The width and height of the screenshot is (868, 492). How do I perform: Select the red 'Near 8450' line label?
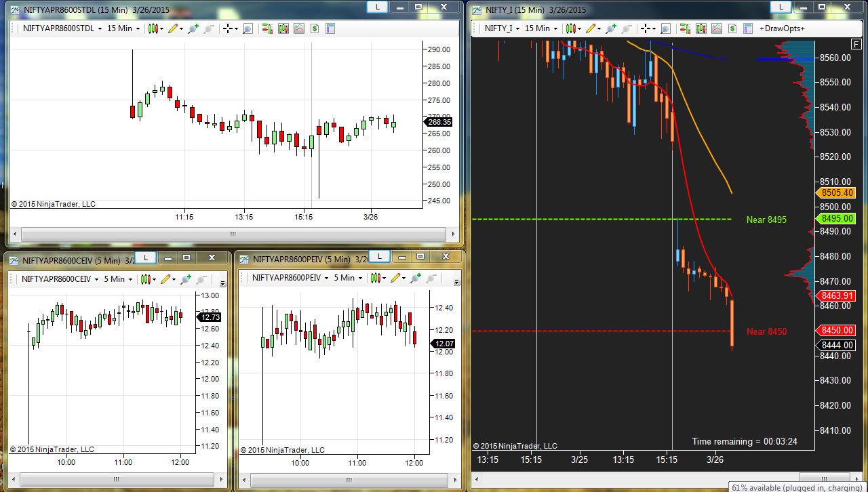(766, 331)
